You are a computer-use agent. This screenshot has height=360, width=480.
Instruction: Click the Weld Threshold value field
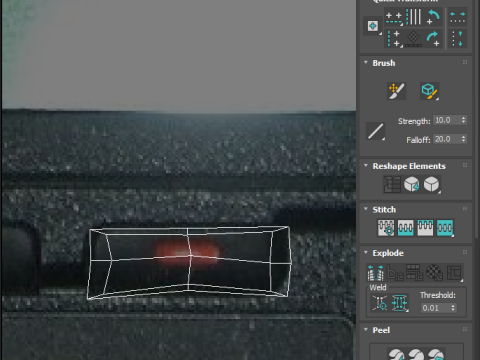(x=435, y=308)
